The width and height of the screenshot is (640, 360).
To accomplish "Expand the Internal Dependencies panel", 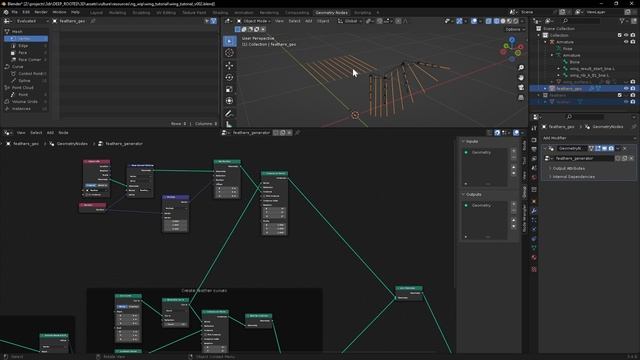I will click(x=573, y=177).
